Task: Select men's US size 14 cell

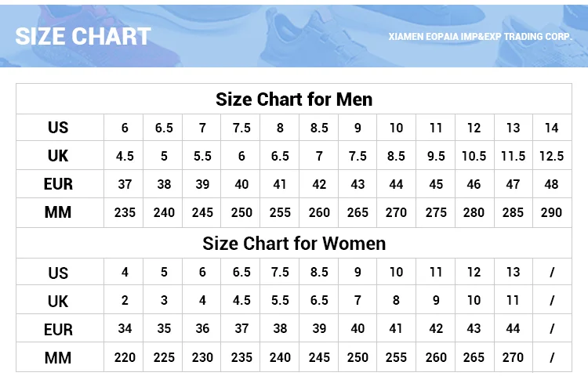Action: click(551, 128)
